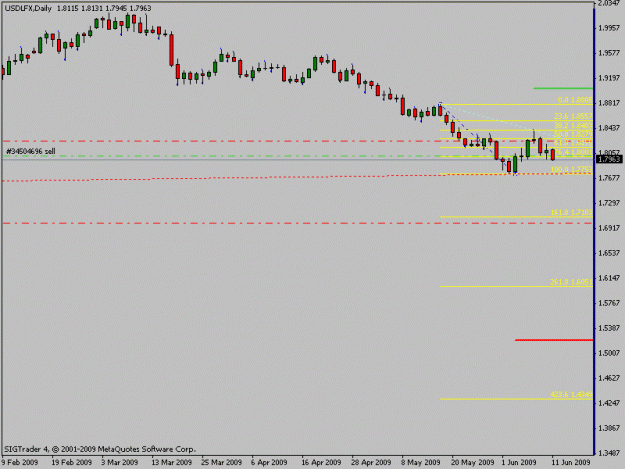
Task: Click the current price tag 1.7963
Action: click(609, 159)
